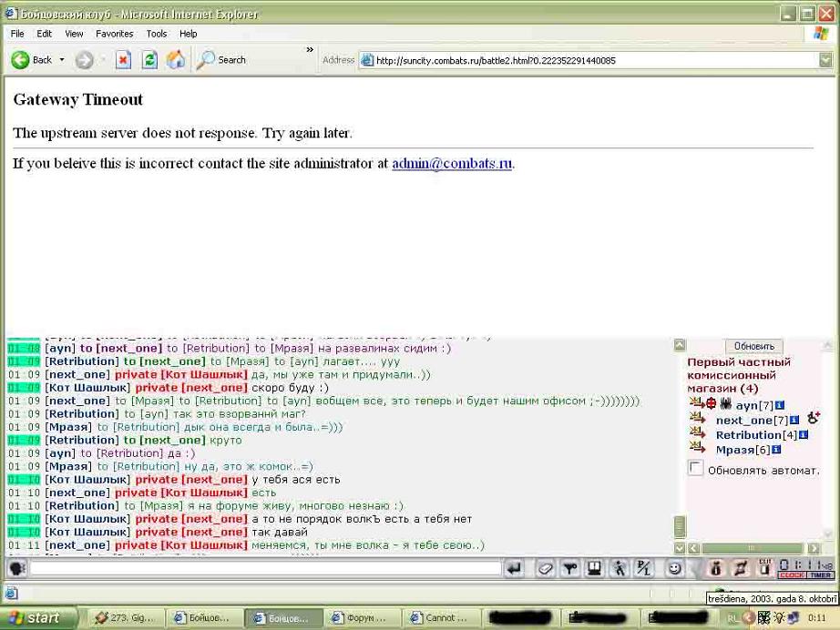Image resolution: width=840 pixels, height=630 pixels.
Task: Go to Home page icon
Action: point(175,60)
